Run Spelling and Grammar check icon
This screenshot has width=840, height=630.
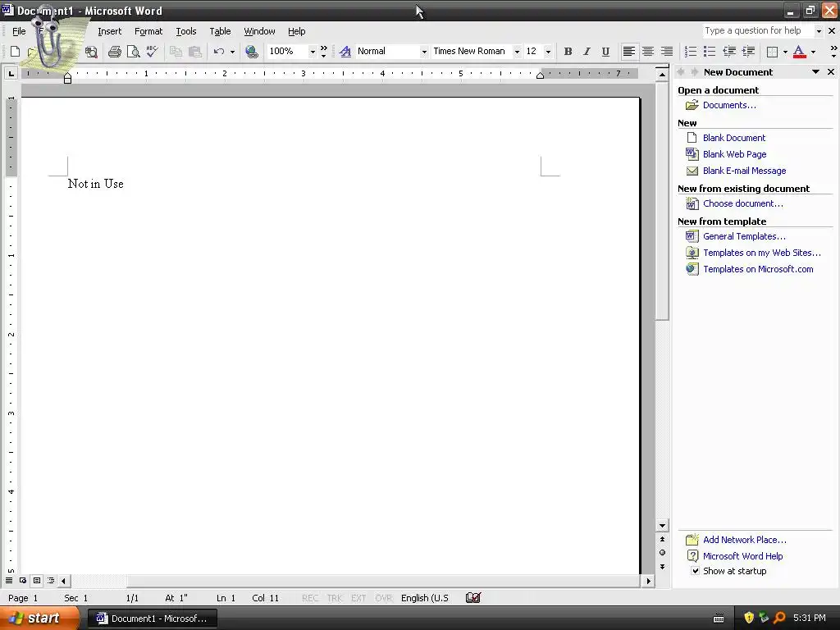[x=152, y=52]
